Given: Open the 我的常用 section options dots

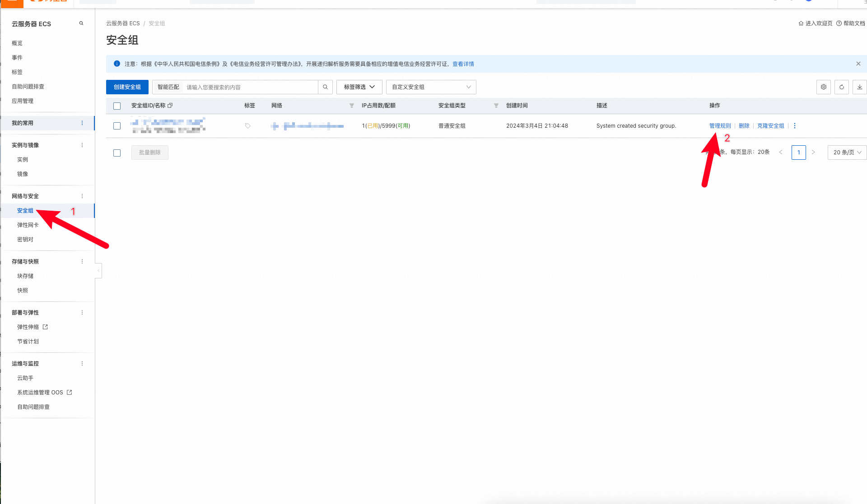Looking at the screenshot, I should point(82,123).
